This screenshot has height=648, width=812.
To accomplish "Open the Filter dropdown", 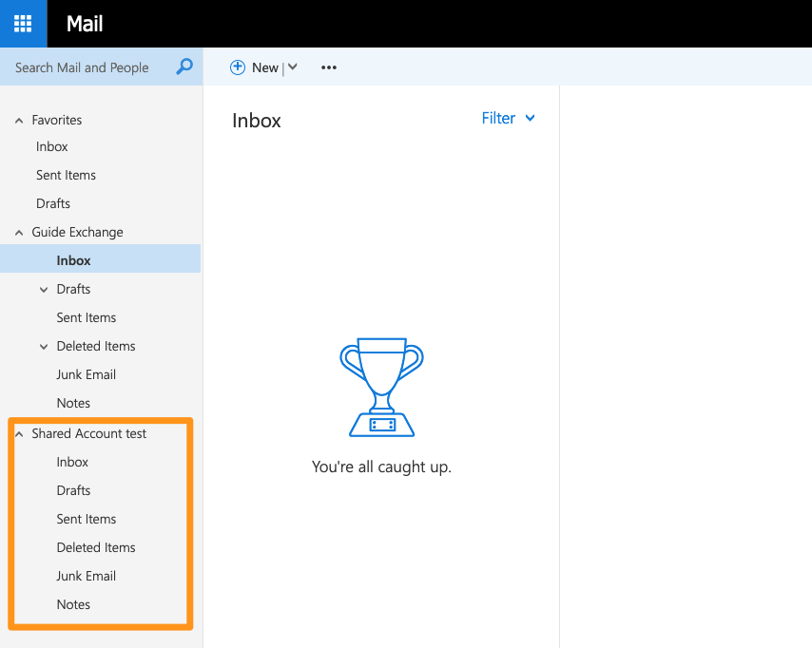I will (509, 118).
